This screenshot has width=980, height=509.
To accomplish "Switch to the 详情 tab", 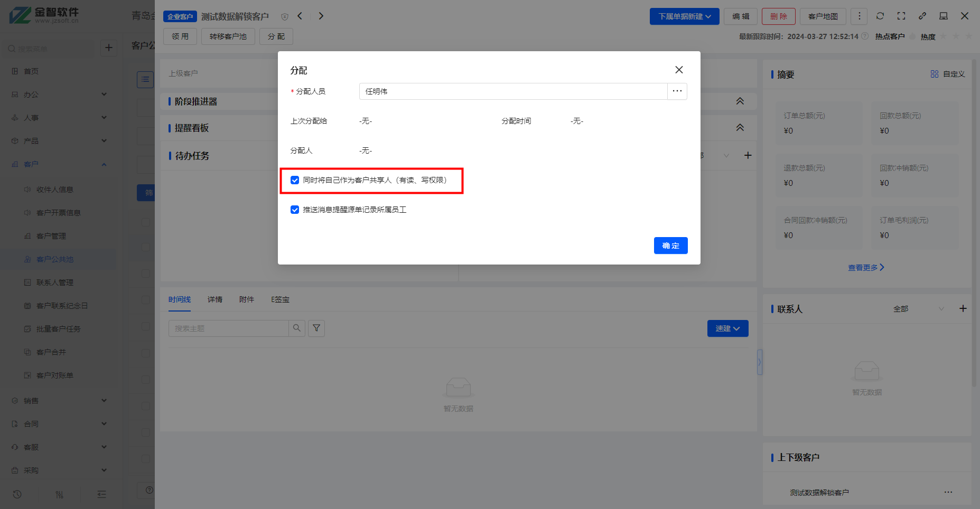I will click(x=215, y=299).
